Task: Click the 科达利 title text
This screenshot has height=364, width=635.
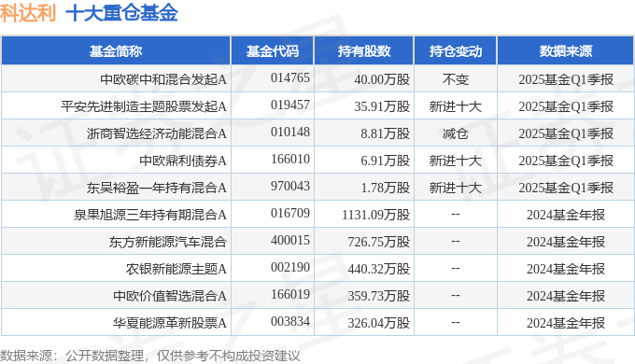Action: (28, 13)
